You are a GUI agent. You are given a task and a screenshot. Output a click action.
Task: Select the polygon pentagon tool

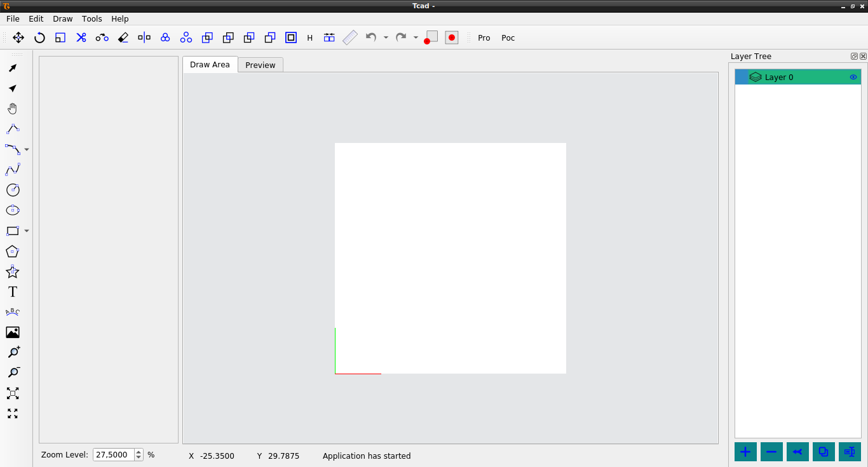coord(13,251)
